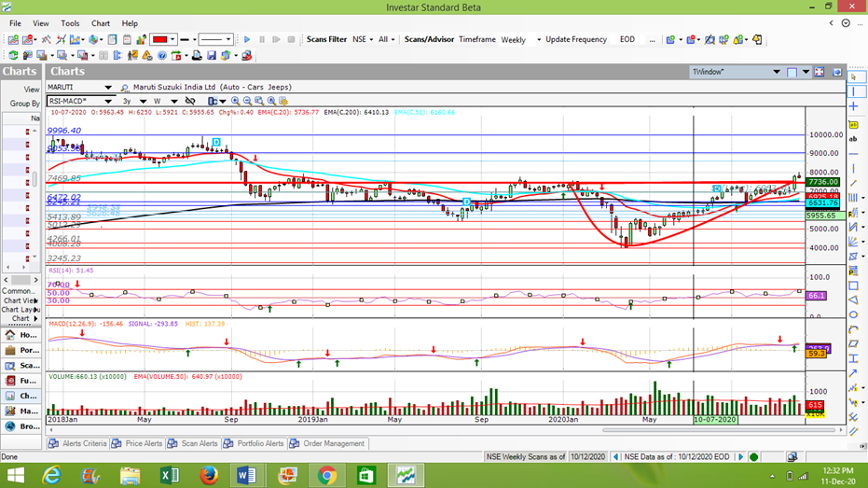
Task: Click the alert warning triangle icon
Action: (146, 55)
